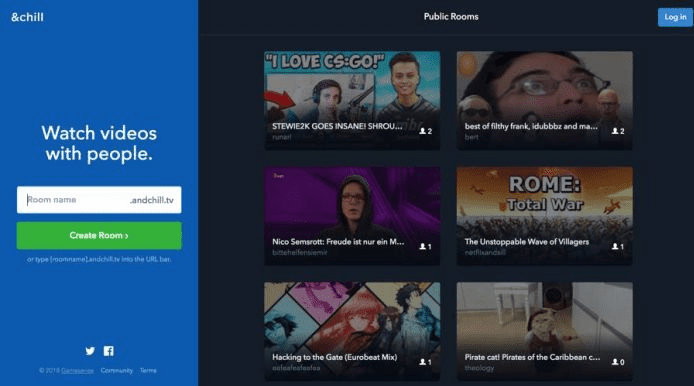Screen dimensions: 694x386
Task: Click room name "theology"
Action: (x=479, y=368)
